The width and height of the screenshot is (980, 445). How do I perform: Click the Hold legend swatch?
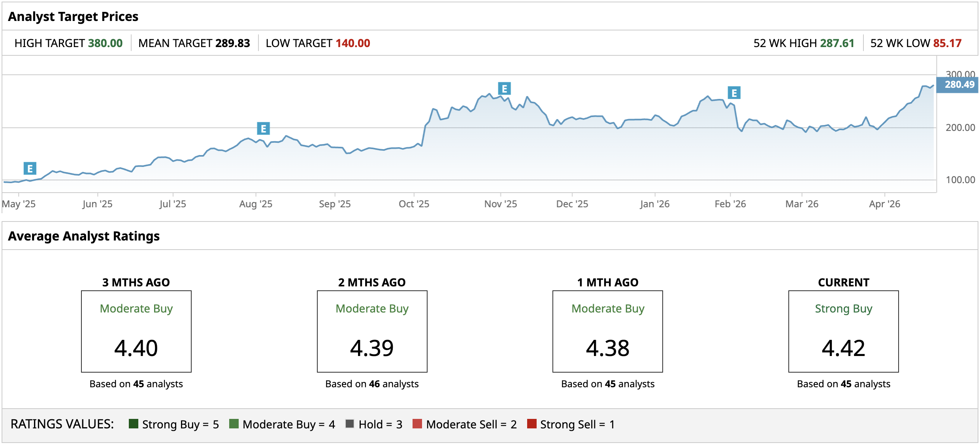point(350,424)
